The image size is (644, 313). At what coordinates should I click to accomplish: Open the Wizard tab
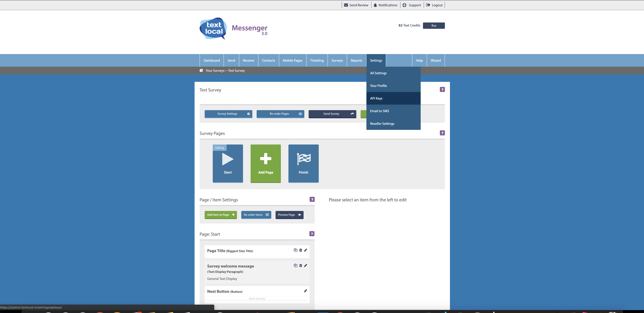coord(436,61)
